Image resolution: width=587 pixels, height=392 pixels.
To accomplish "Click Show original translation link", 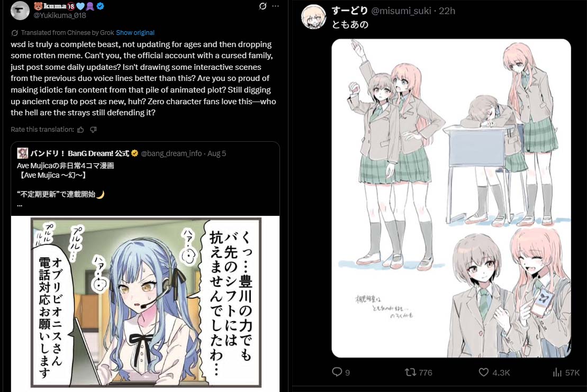I will pyautogui.click(x=135, y=33).
